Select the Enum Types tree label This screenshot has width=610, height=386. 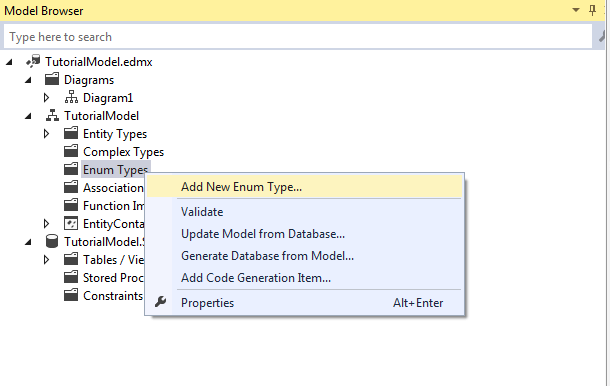point(115,170)
